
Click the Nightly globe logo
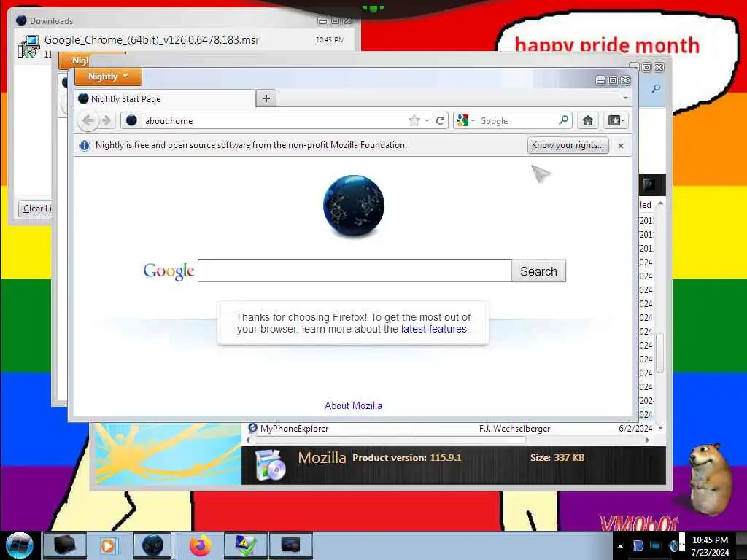coord(354,205)
